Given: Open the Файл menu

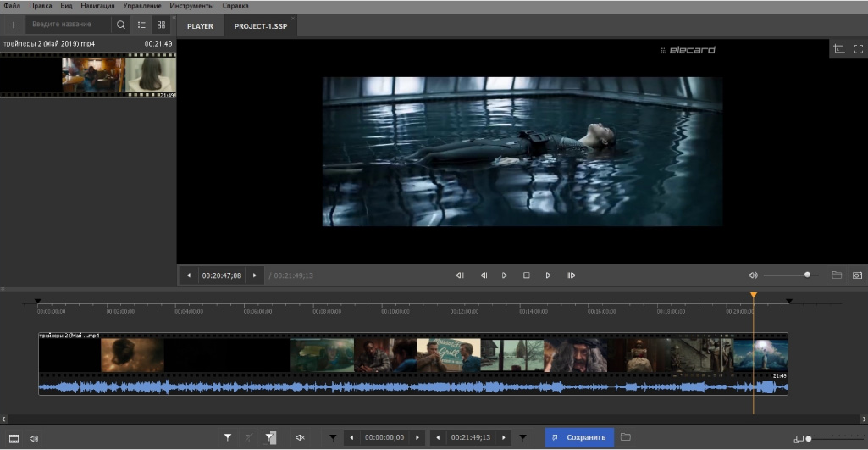Looking at the screenshot, I should pyautogui.click(x=12, y=6).
